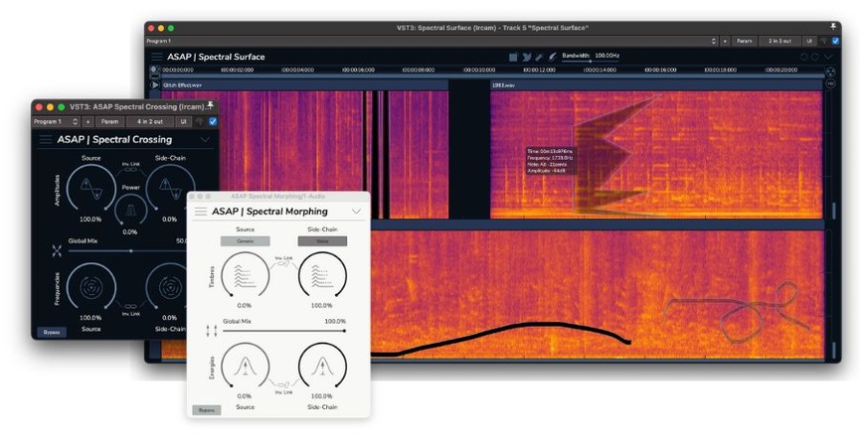868x447 pixels.
Task: Click the 2 in 2 out button
Action: pos(780,41)
